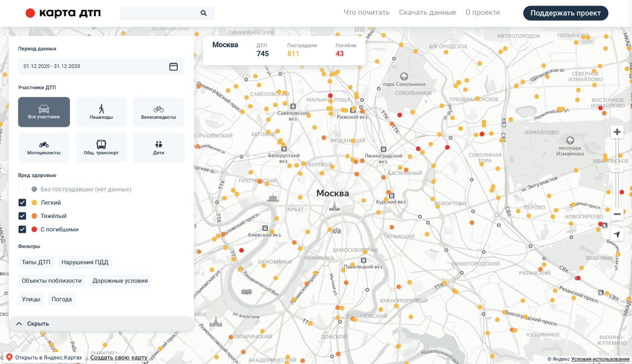Click the Карта ДТП logo
The image size is (632, 364).
(63, 13)
